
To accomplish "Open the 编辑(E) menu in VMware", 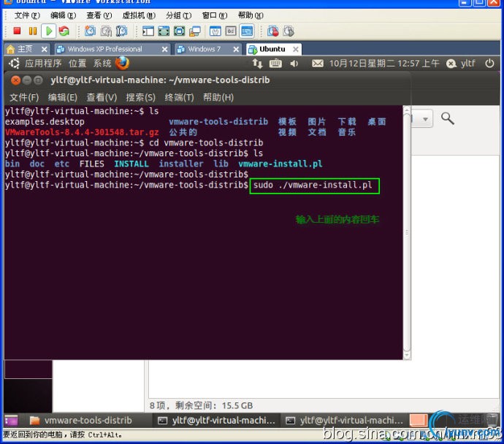I will pos(63,15).
